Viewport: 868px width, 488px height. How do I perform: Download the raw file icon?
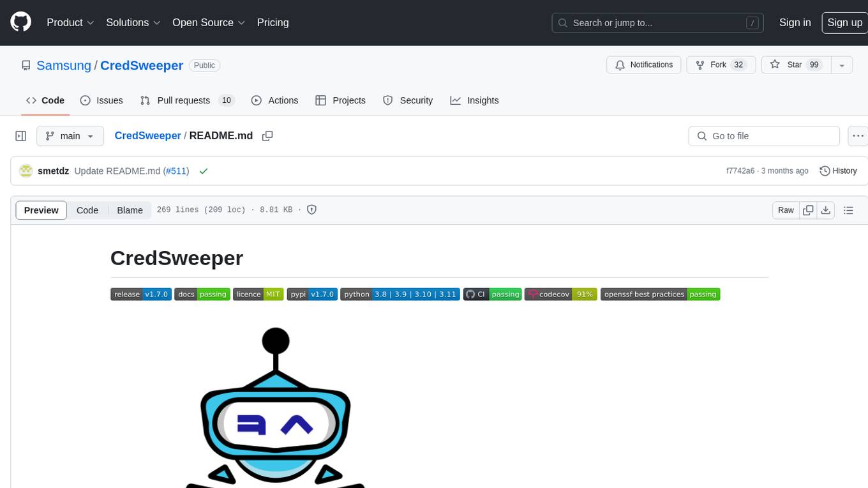(x=826, y=210)
